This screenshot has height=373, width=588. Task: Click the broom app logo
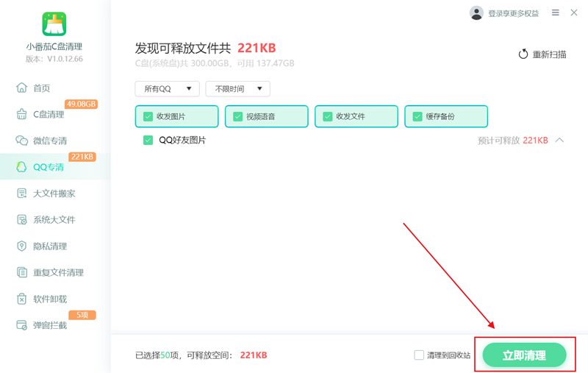(54, 24)
